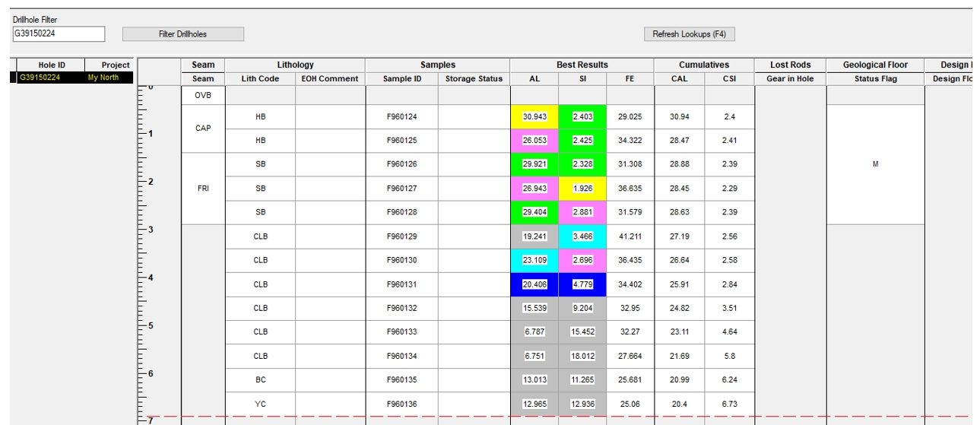
Task: Click the cyan SI cell 3.466
Action: pos(582,237)
